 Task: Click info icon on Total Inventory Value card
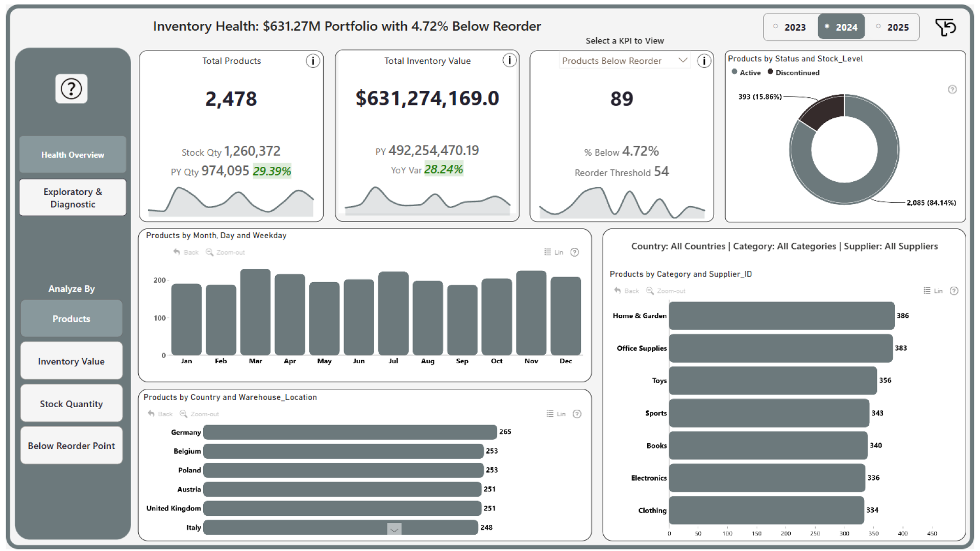(509, 60)
